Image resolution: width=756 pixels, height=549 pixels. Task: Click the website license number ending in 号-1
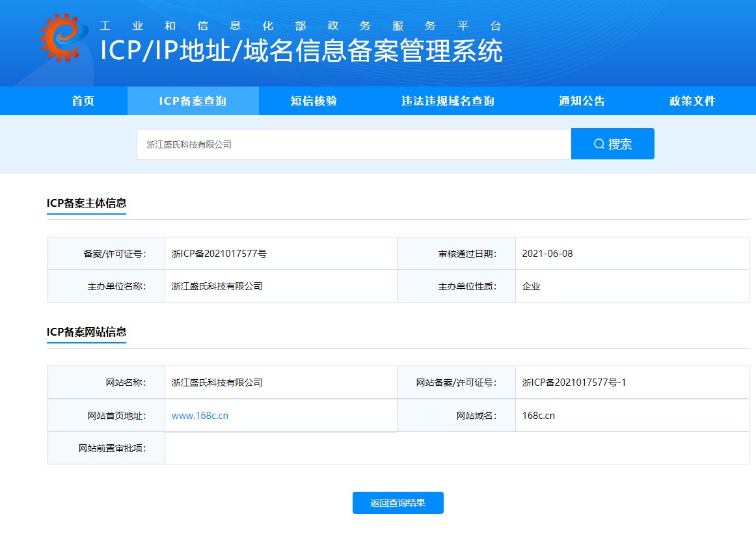[x=574, y=382]
